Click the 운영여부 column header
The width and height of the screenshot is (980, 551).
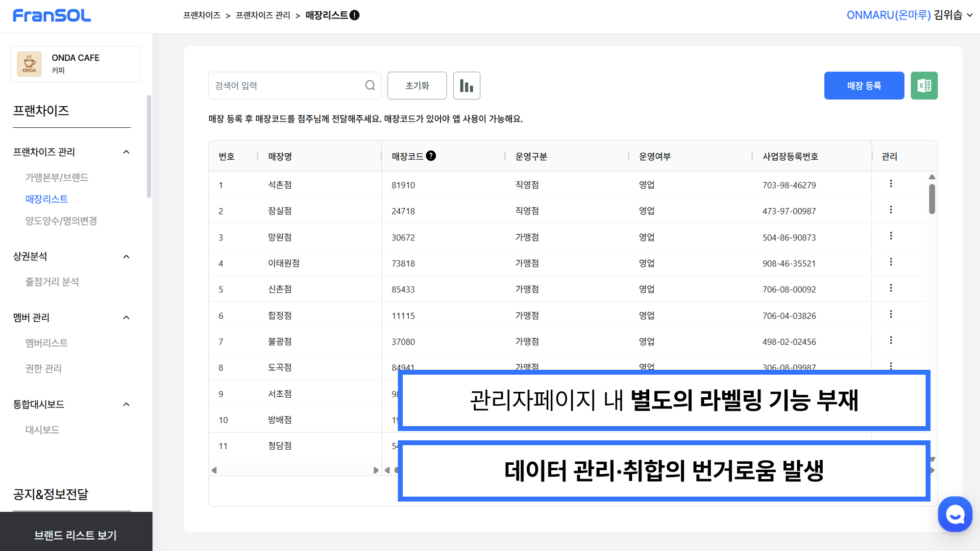pyautogui.click(x=655, y=156)
